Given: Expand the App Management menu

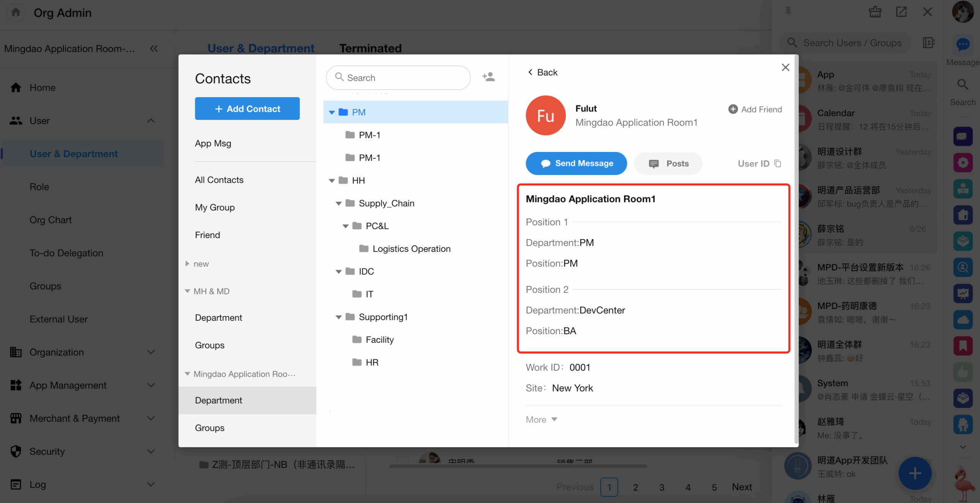Looking at the screenshot, I should (151, 385).
